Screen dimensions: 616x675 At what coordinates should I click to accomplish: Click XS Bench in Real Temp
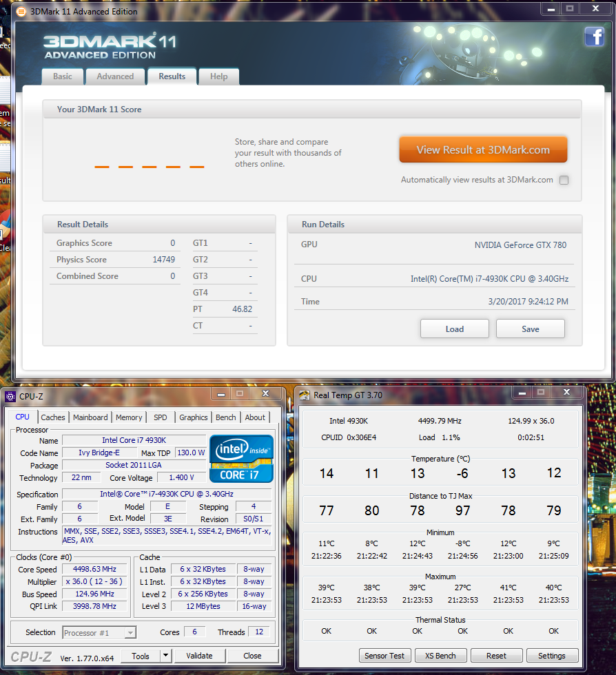[440, 656]
